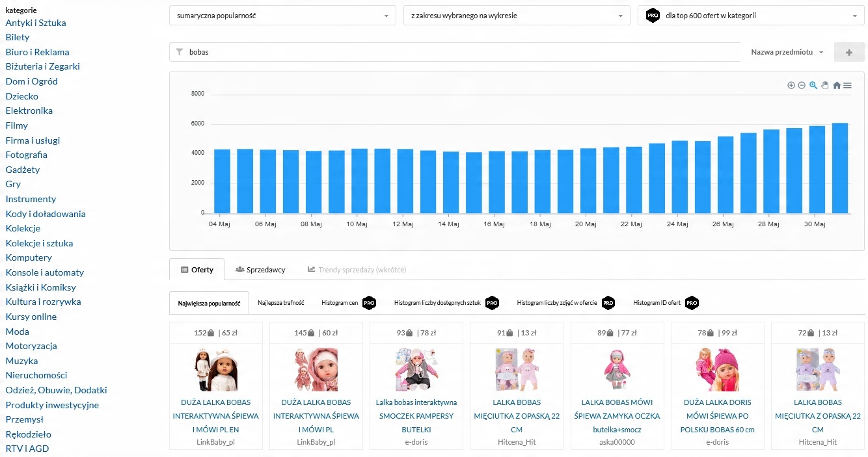Screen dimensions: 868x457
Task: Open offer Lalka bobas interaktywna SMOCZEK PAMPERSY
Action: 416,416
